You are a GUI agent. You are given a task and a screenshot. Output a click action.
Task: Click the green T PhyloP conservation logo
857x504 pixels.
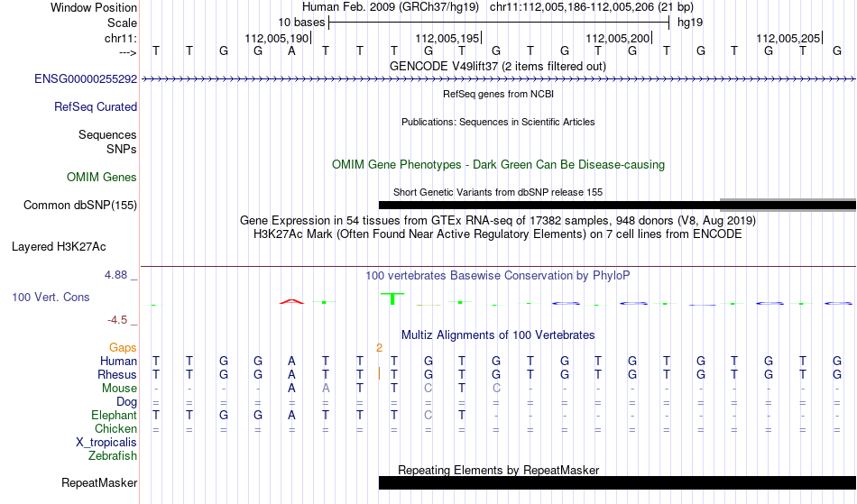392,298
